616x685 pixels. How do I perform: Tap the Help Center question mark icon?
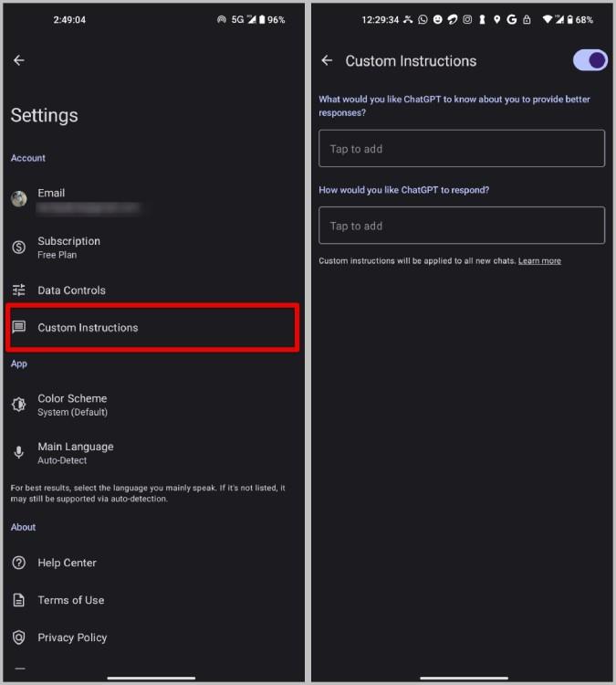(x=19, y=563)
